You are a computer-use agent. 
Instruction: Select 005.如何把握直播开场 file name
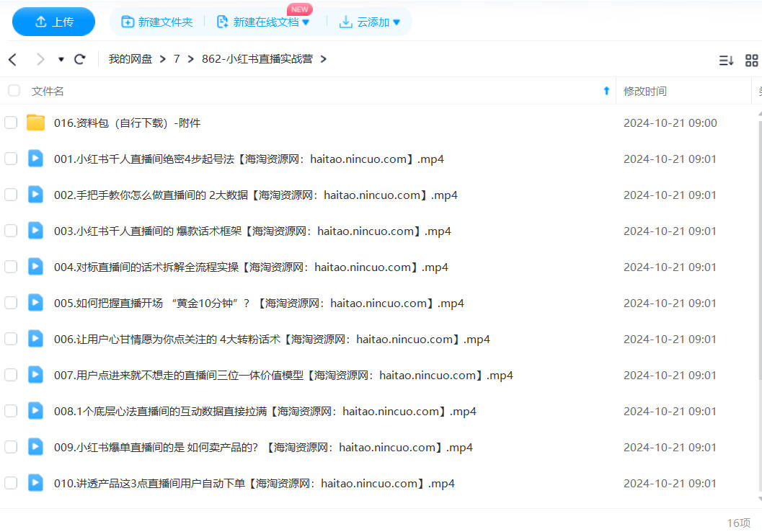259,303
